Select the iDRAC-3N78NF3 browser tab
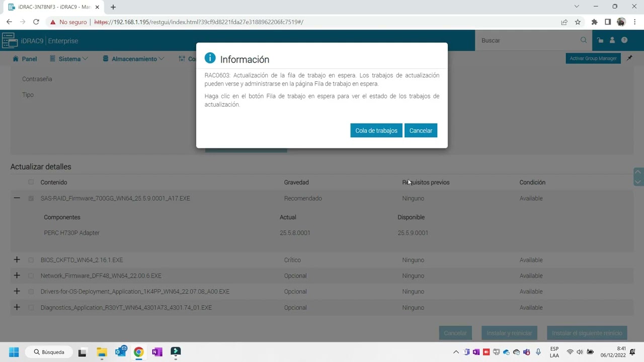 point(53,7)
